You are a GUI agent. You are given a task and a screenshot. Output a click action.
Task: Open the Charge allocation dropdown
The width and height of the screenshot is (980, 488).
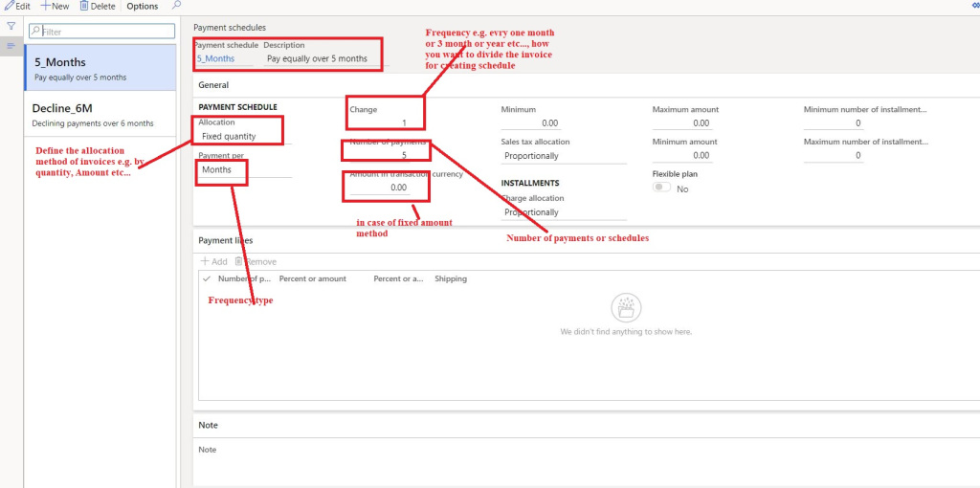tap(563, 212)
